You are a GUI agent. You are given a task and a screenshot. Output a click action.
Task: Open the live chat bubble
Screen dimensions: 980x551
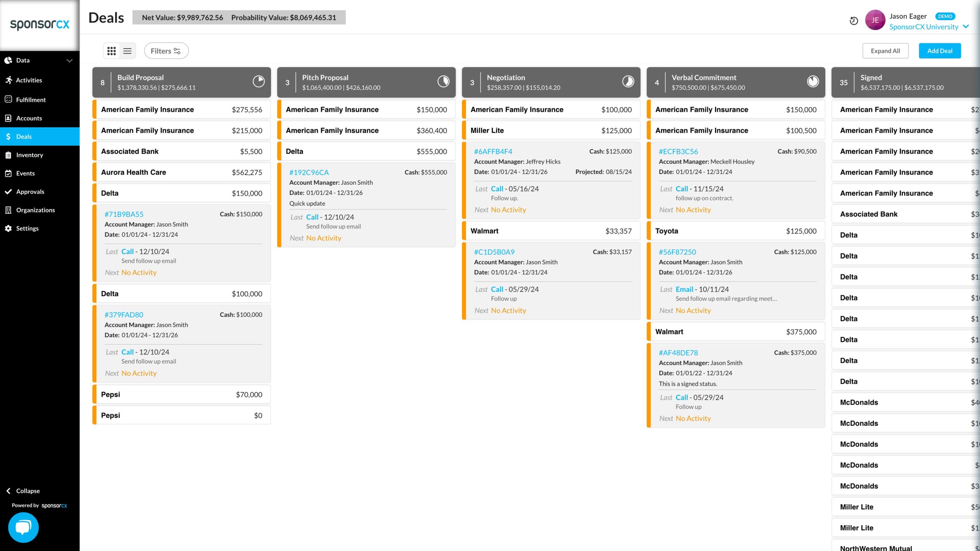(x=23, y=527)
